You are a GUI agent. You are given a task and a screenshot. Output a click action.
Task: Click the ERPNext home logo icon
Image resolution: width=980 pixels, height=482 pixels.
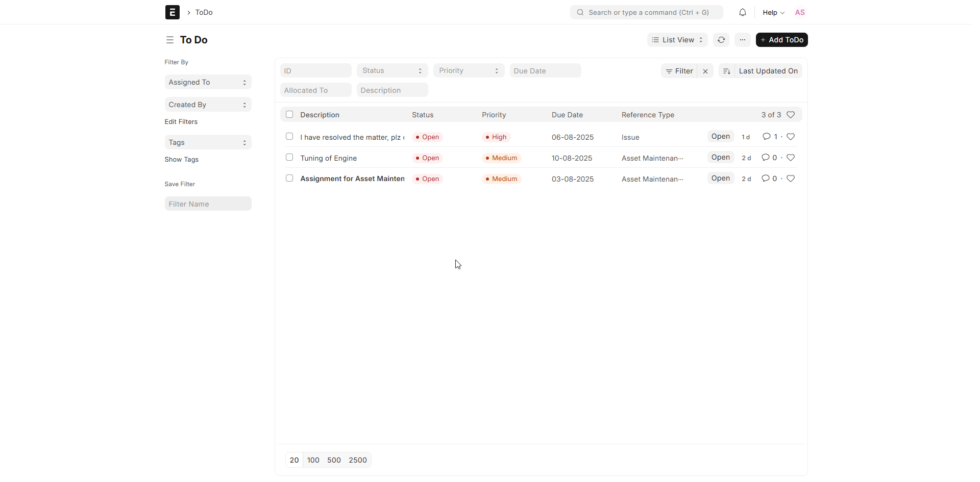point(173,12)
